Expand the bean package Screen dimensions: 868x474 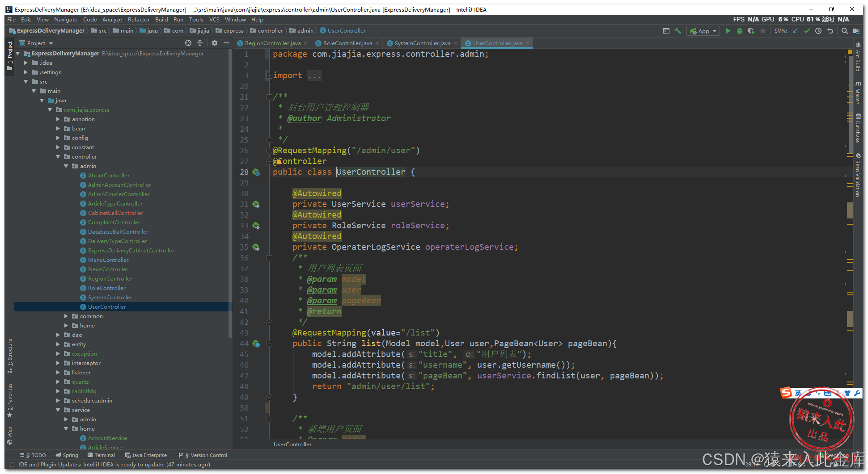pos(58,129)
